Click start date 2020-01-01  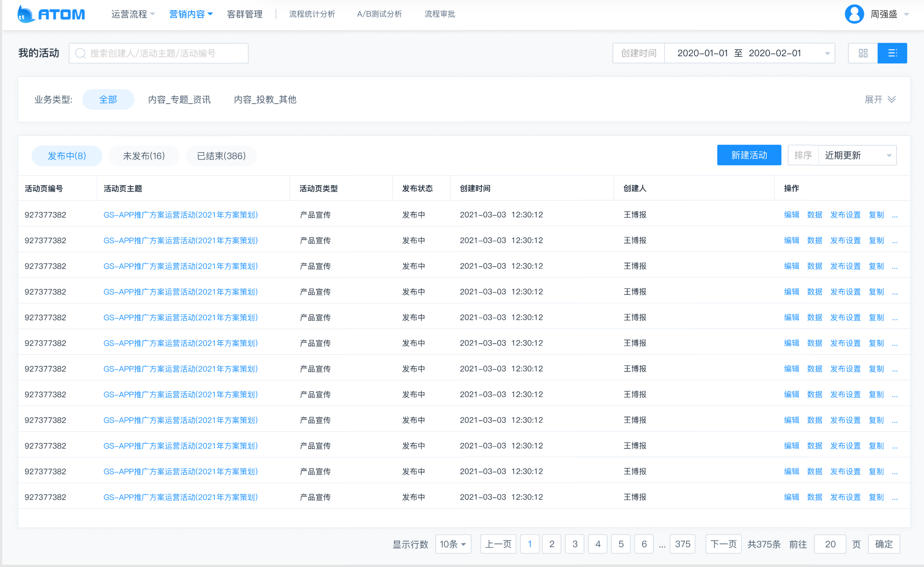click(703, 53)
